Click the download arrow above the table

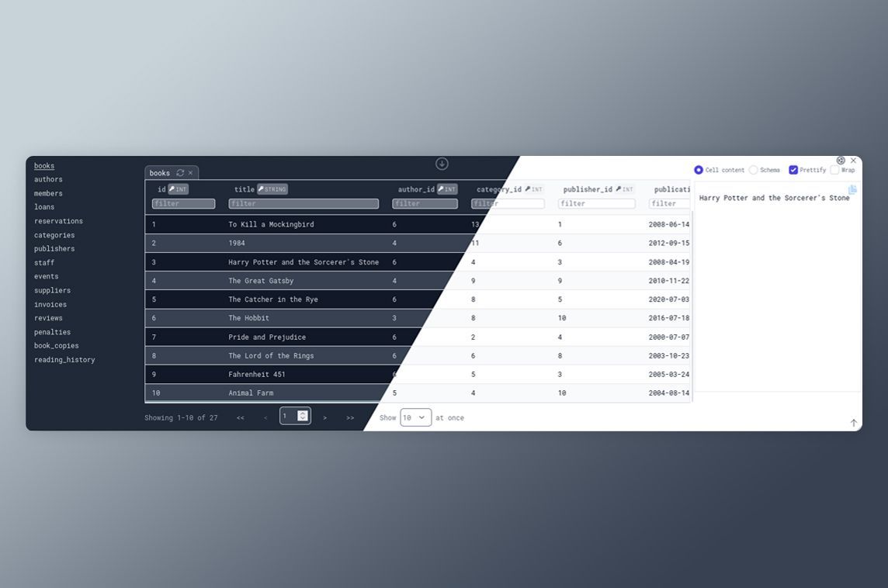coord(442,163)
